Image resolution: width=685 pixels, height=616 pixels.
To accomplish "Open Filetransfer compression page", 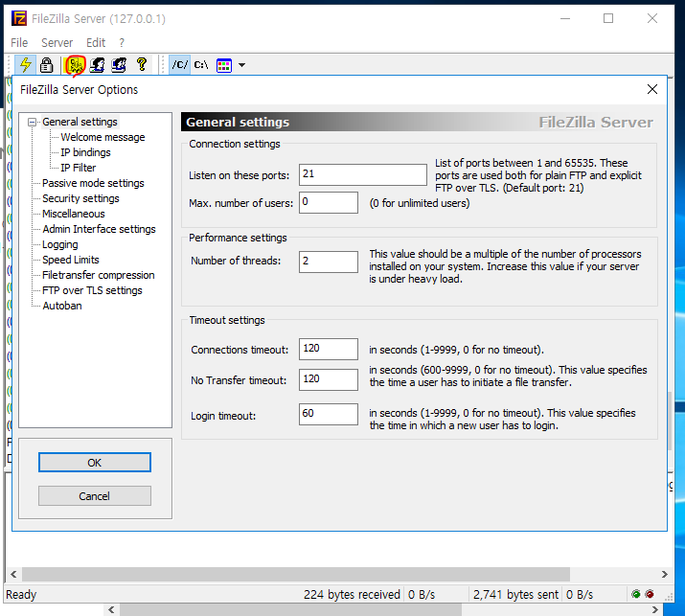I will point(99,275).
